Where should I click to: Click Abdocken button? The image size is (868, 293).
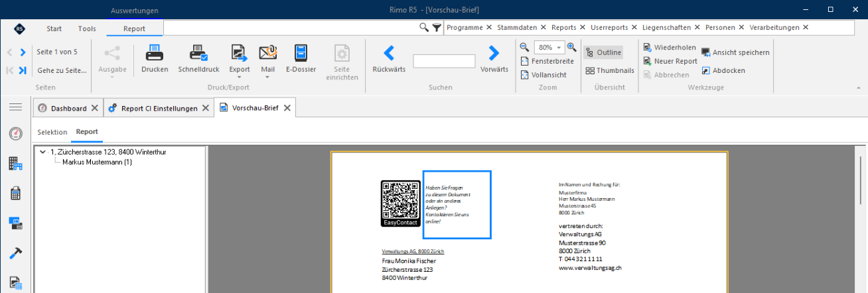pos(723,70)
